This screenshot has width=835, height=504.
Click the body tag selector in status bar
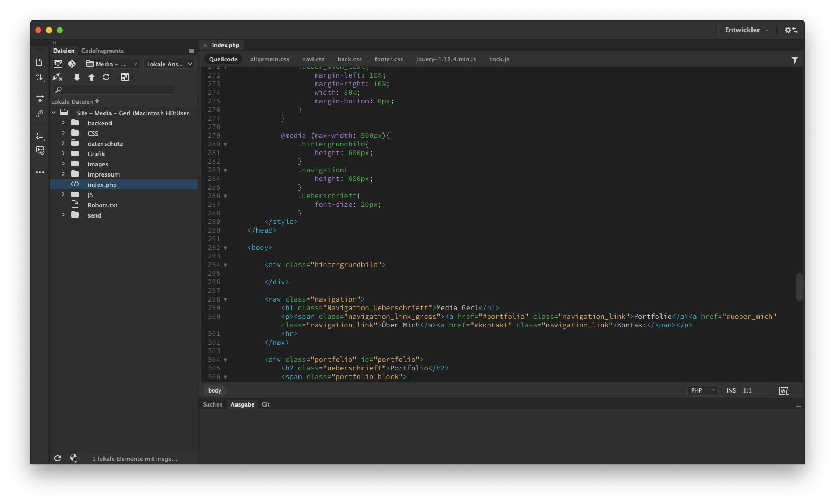(215, 391)
